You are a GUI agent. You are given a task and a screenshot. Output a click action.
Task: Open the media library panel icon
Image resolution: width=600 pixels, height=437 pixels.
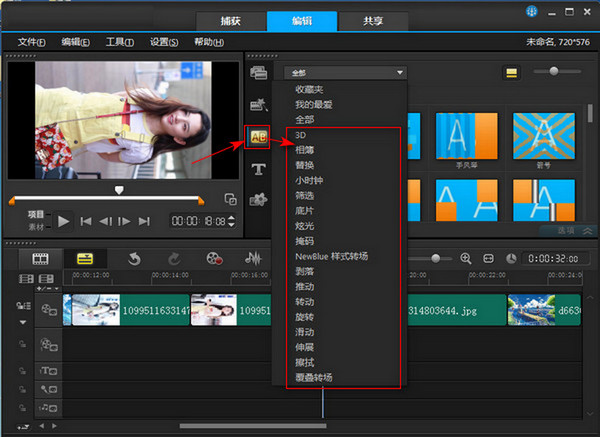point(259,72)
